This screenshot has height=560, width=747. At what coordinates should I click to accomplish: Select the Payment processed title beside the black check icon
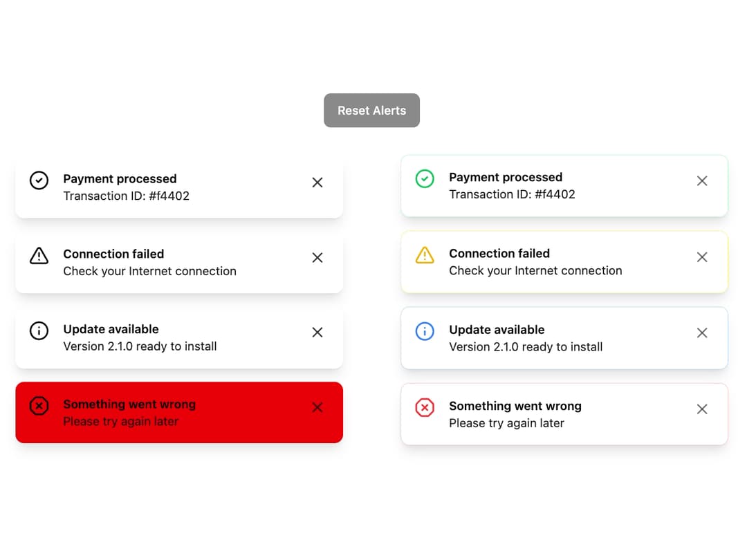click(x=120, y=179)
